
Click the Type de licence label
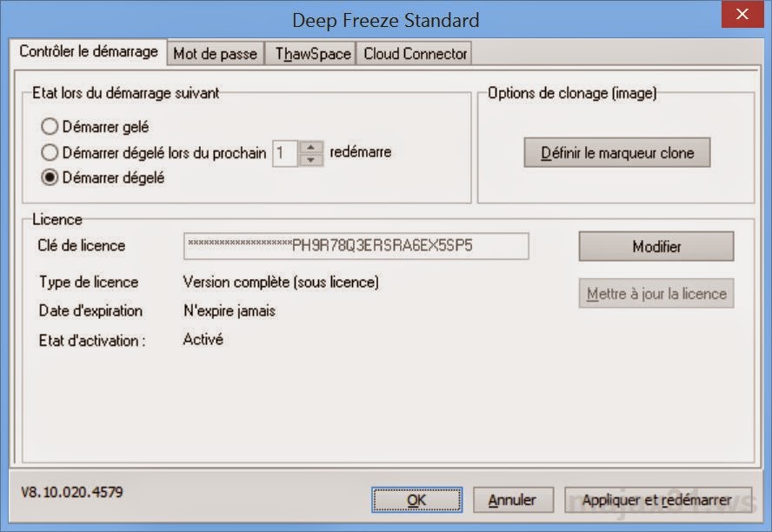tap(89, 283)
